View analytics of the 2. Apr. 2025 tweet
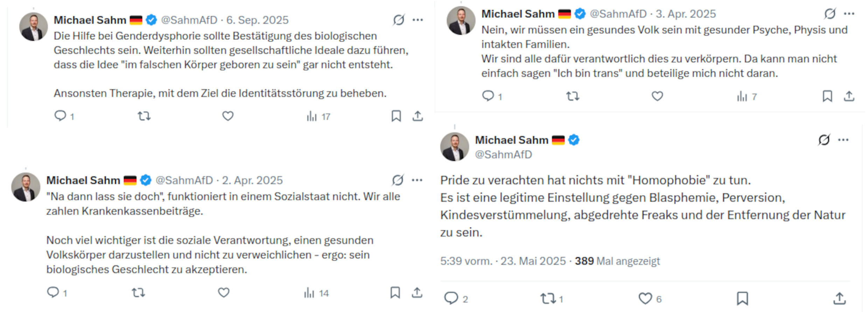Screen dimensions: 868x312 click(309, 293)
